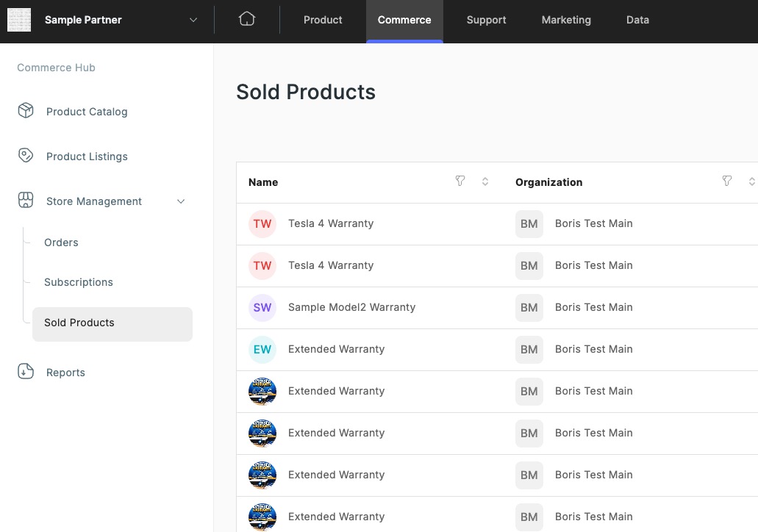758x532 pixels.
Task: Click the Organization column header
Action: (x=548, y=182)
